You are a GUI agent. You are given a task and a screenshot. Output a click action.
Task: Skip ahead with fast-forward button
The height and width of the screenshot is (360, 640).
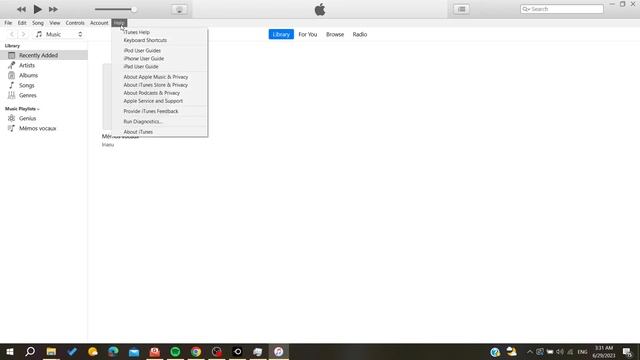coord(53,9)
